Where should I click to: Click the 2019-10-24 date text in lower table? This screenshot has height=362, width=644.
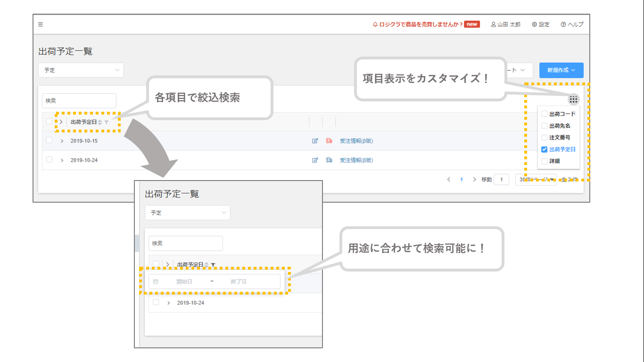coord(190,303)
